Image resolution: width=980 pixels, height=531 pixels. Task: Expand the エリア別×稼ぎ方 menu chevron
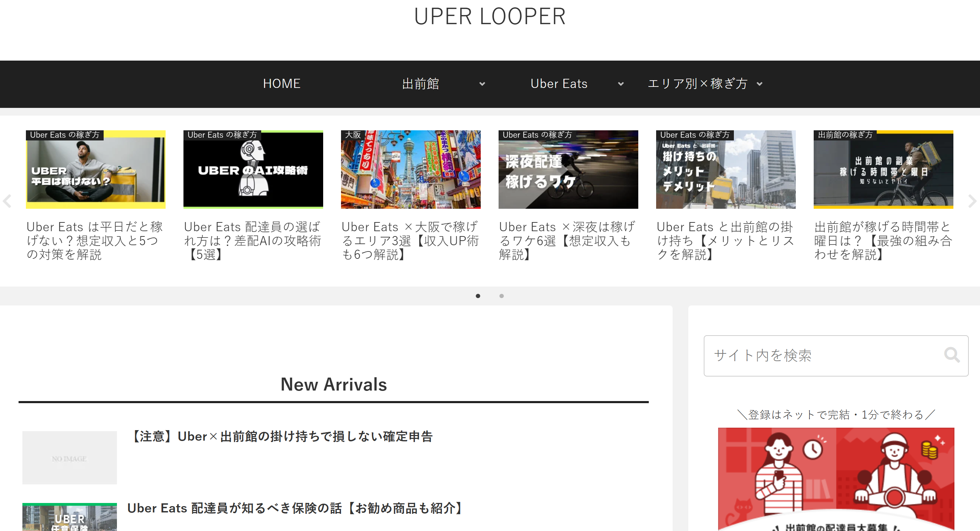759,84
